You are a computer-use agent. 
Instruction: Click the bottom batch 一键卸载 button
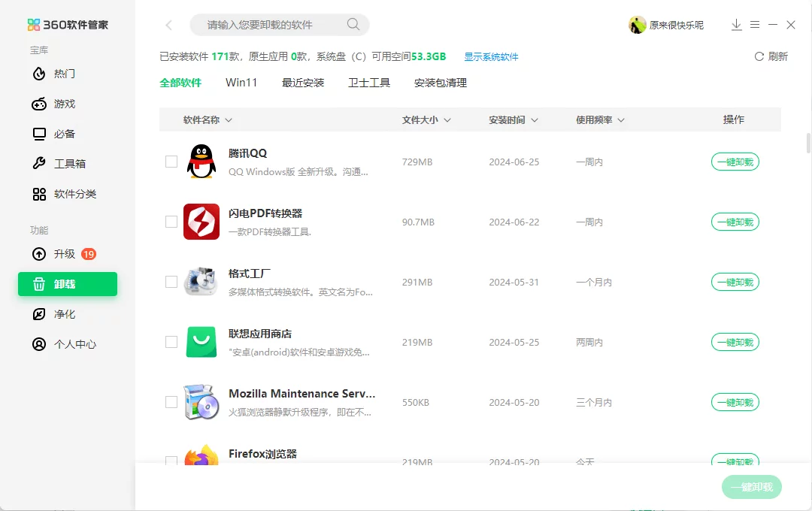click(751, 487)
